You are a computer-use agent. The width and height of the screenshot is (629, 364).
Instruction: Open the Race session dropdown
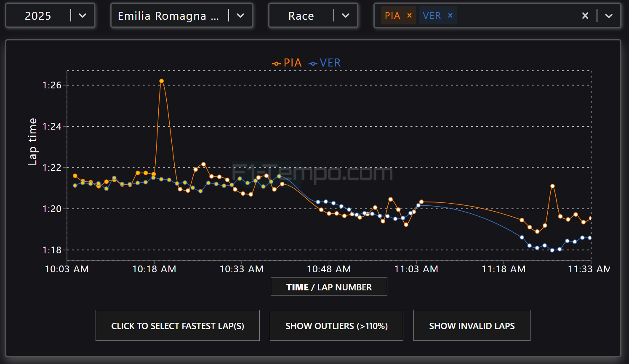tap(313, 16)
